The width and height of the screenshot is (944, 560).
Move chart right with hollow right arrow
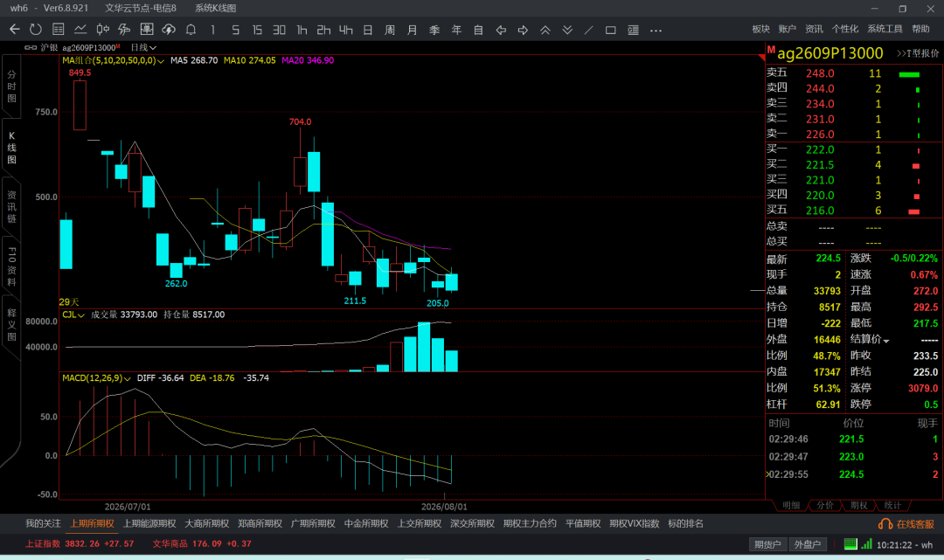pyautogui.click(x=523, y=30)
